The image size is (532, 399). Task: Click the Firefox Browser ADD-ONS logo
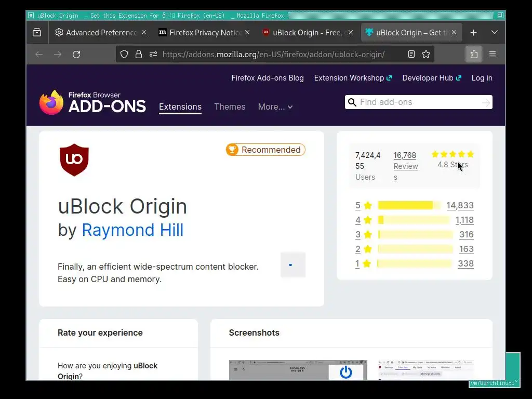pos(92,102)
